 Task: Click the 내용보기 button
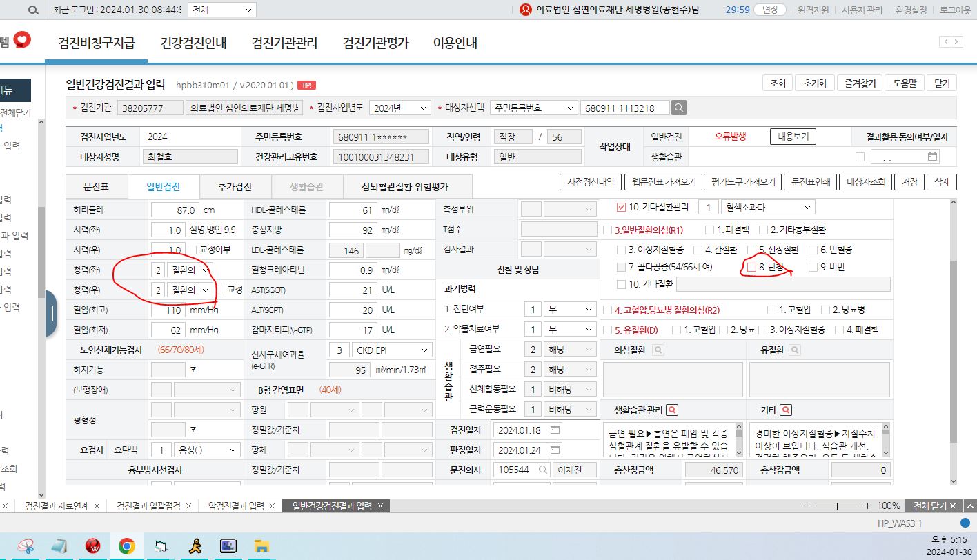pos(793,137)
